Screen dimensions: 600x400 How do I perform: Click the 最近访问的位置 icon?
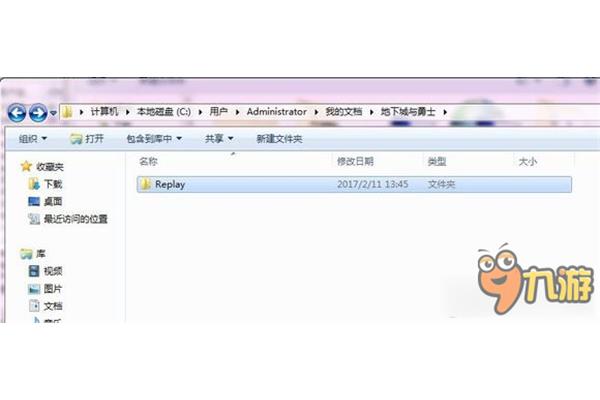34,219
